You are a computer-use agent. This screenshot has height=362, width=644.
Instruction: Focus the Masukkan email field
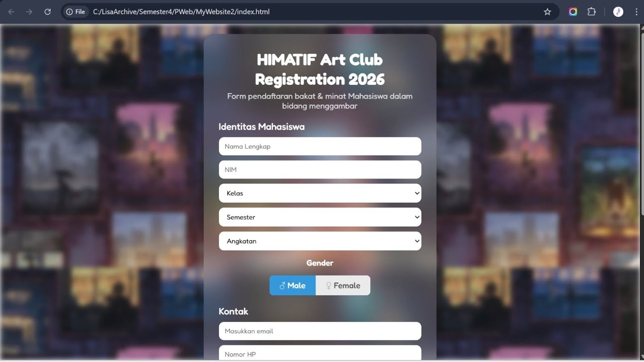point(320,331)
